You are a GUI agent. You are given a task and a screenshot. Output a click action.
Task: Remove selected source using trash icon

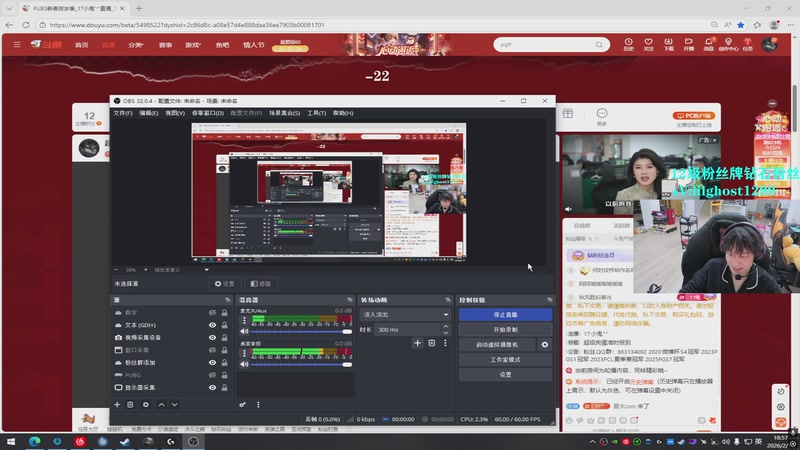click(x=131, y=405)
